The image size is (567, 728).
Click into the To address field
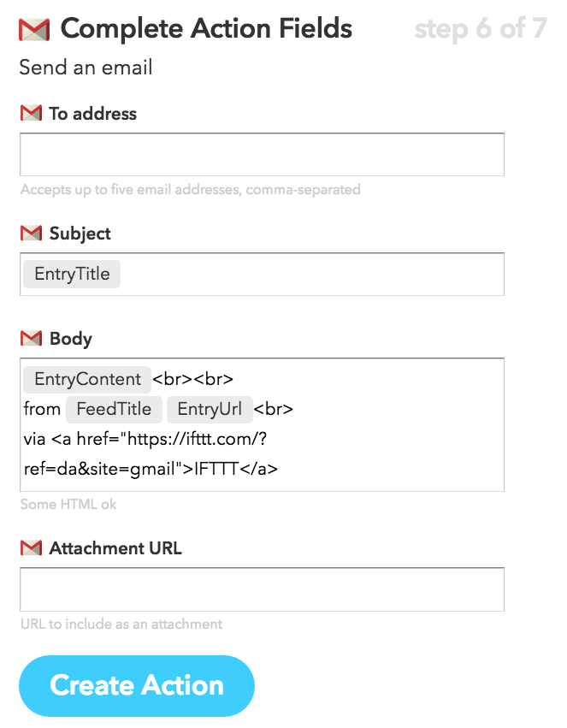click(262, 155)
